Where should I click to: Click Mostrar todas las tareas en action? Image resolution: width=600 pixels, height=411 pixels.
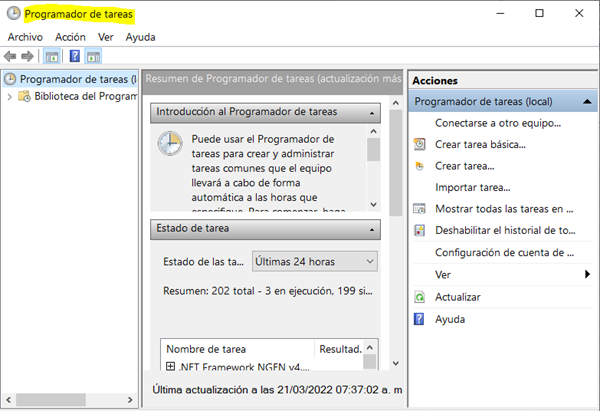pos(504,209)
